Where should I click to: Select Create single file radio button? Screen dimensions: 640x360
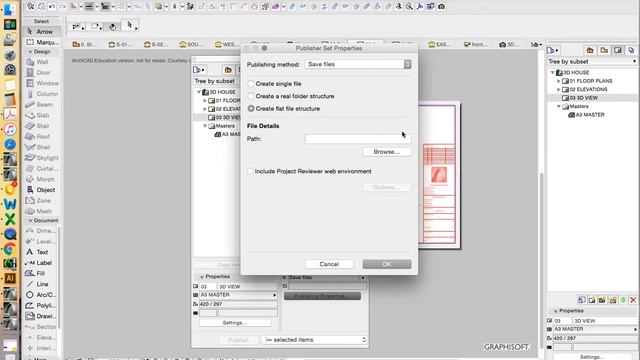point(251,84)
